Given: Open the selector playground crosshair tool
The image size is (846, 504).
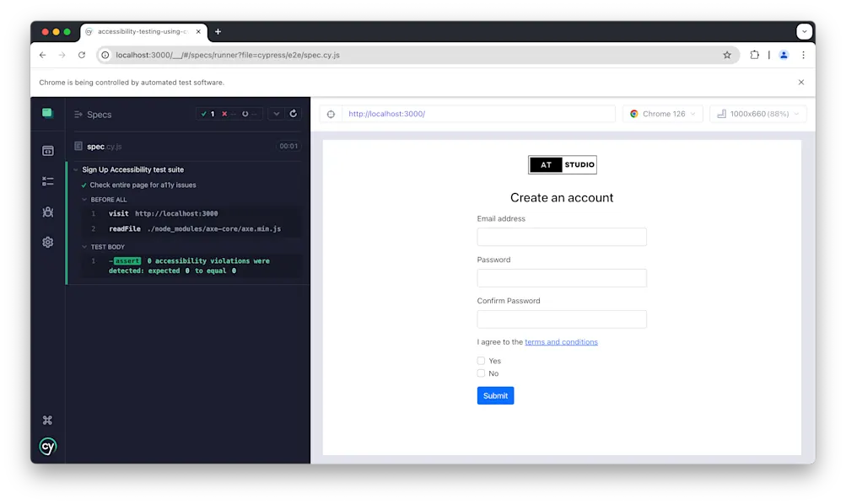Looking at the screenshot, I should pos(330,113).
